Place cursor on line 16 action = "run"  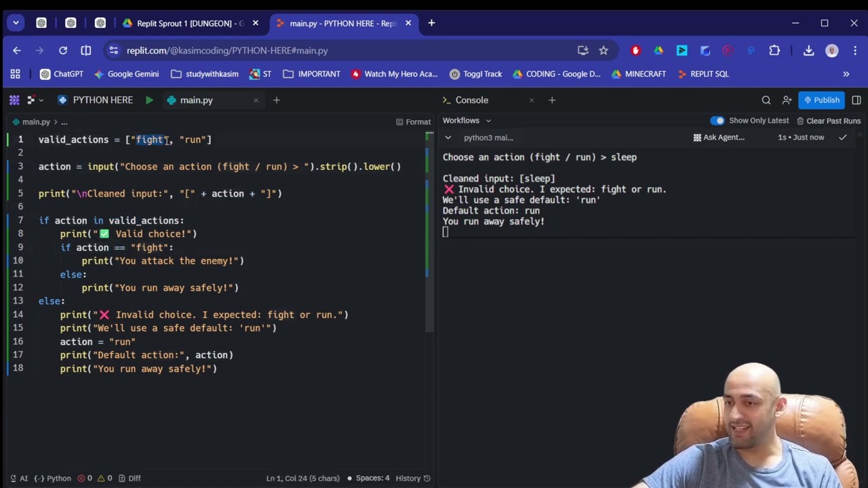coord(98,342)
